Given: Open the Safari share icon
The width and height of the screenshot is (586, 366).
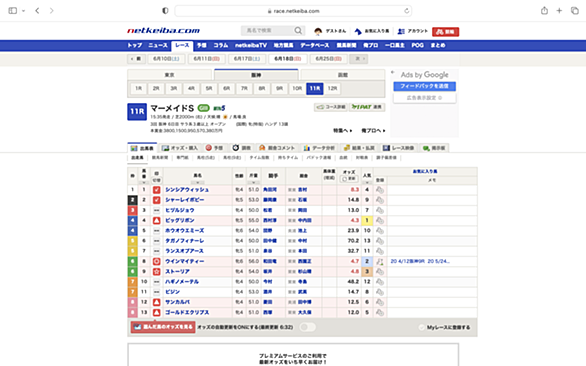Looking at the screenshot, I should pyautogui.click(x=544, y=10).
